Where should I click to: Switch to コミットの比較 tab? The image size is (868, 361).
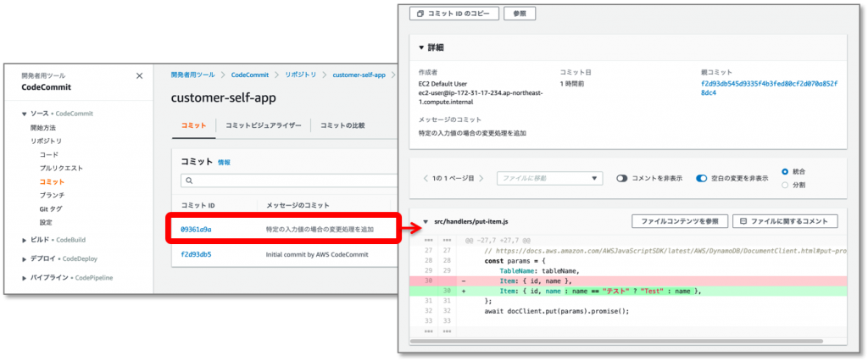tap(342, 125)
